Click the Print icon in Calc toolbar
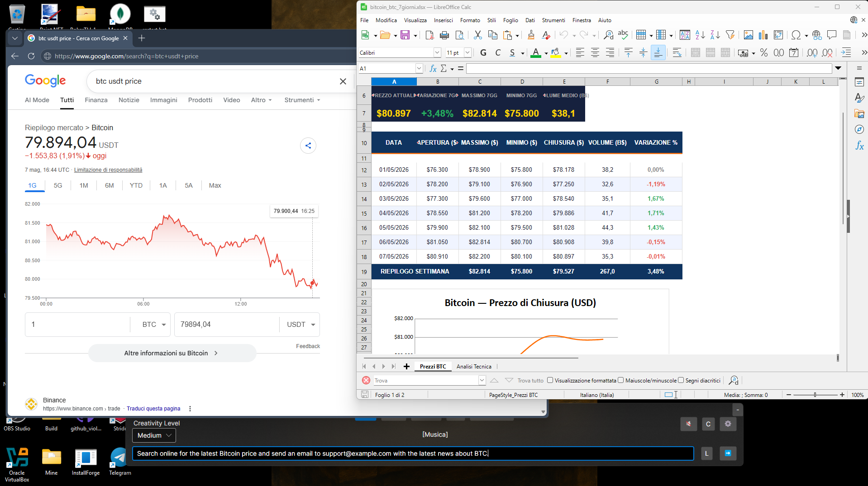Viewport: 868px width, 486px height. point(444,35)
